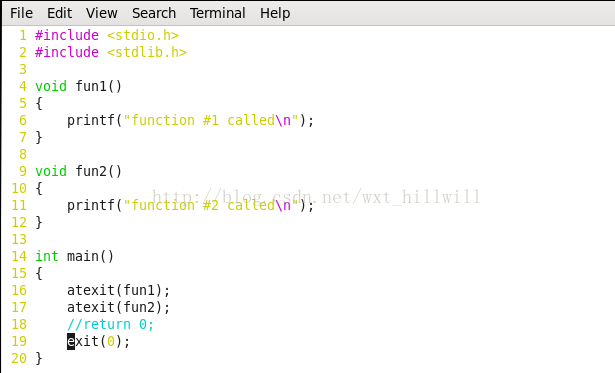
Task: Click 'void fun2()' declaration
Action: (x=78, y=171)
